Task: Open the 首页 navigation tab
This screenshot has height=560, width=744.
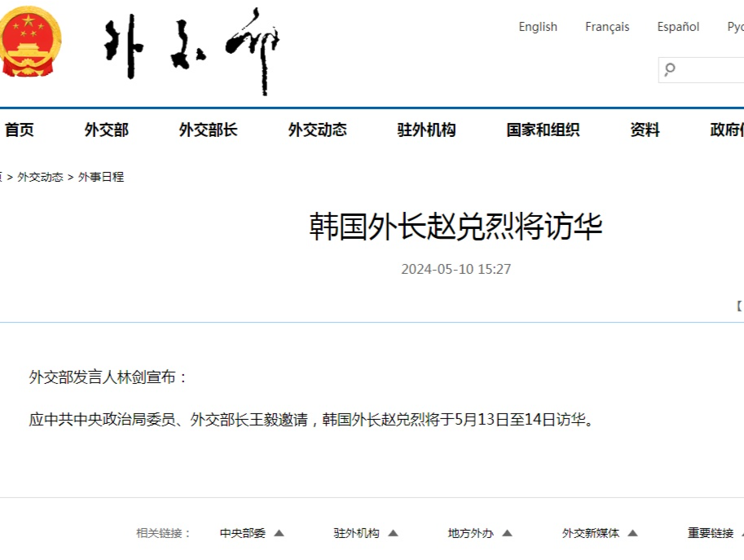Action: (20, 130)
